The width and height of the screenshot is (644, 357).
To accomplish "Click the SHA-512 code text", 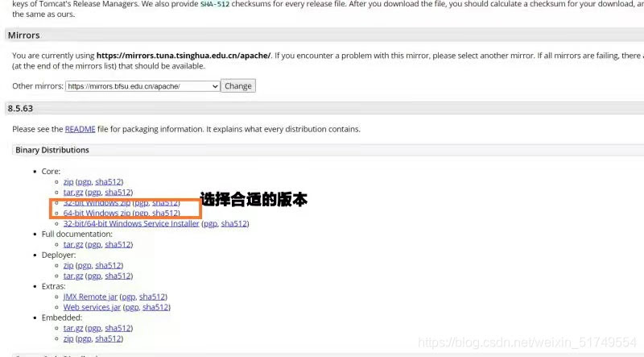I will click(215, 4).
